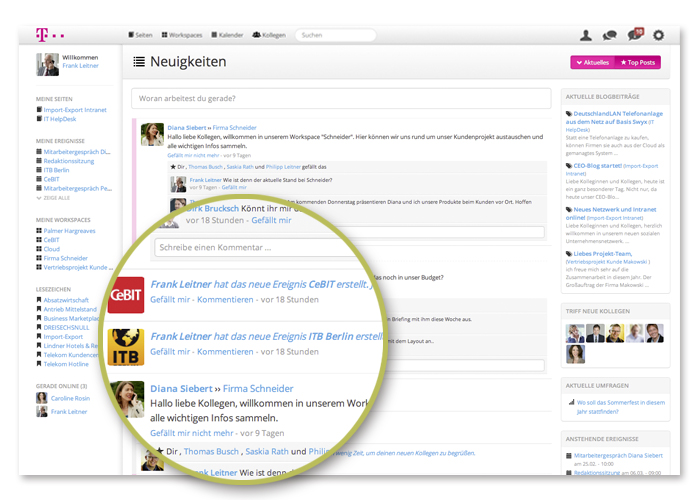Switch to Top Posts
The height and width of the screenshot is (500, 700).
pyautogui.click(x=638, y=62)
